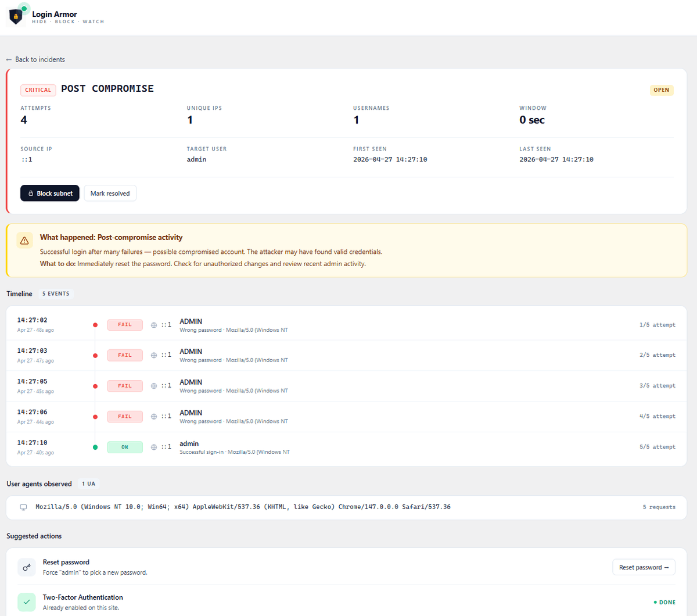Select the green dot at 14:27:10
This screenshot has width=697, height=616.
95,447
